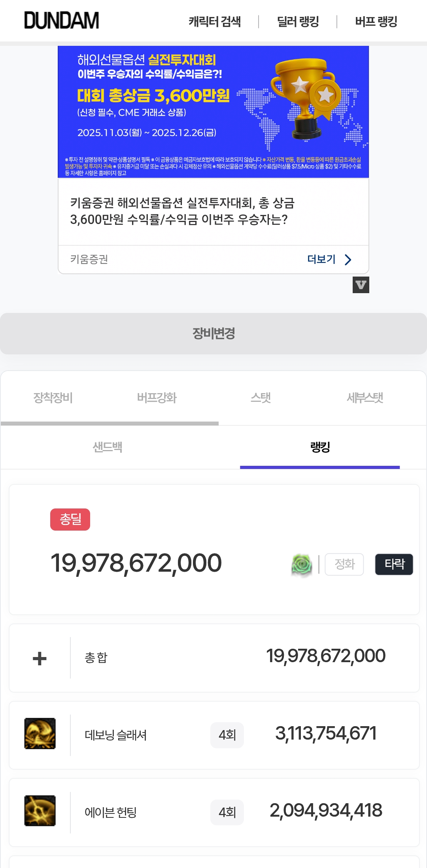The width and height of the screenshot is (427, 868).
Task: Expand the 총합 plus icon
Action: [x=40, y=658]
